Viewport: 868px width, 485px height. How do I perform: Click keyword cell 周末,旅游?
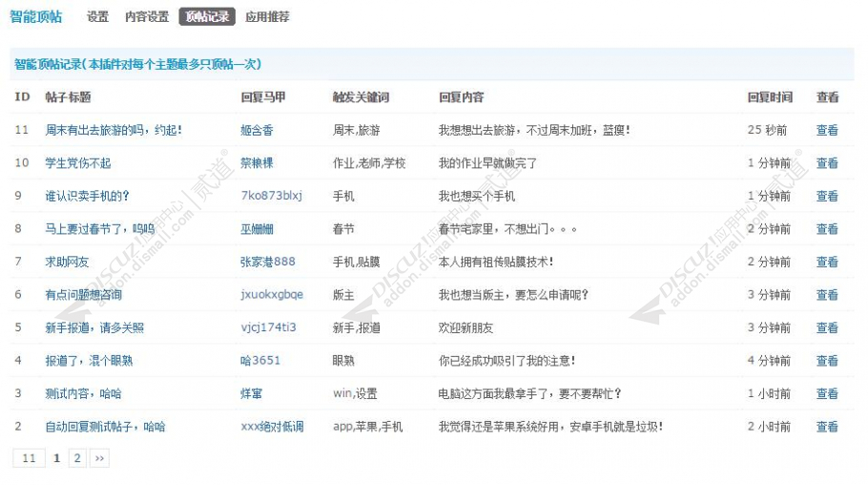click(356, 130)
